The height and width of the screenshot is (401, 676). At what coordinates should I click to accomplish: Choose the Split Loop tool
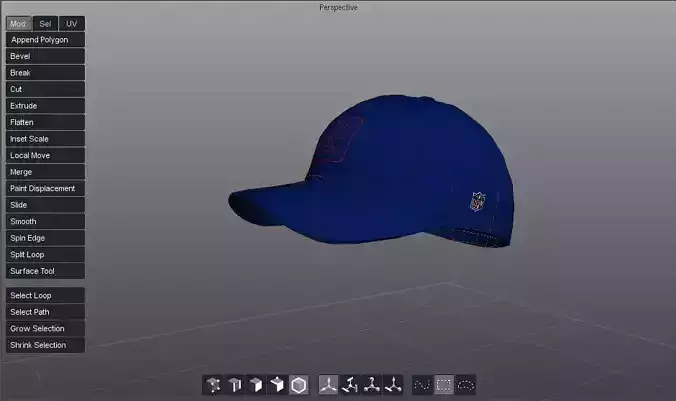(45, 254)
